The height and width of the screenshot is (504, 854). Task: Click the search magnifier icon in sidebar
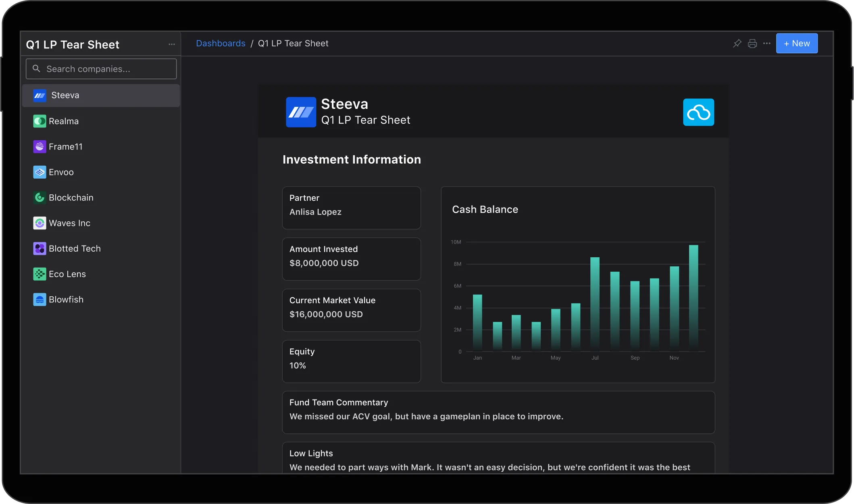point(36,69)
